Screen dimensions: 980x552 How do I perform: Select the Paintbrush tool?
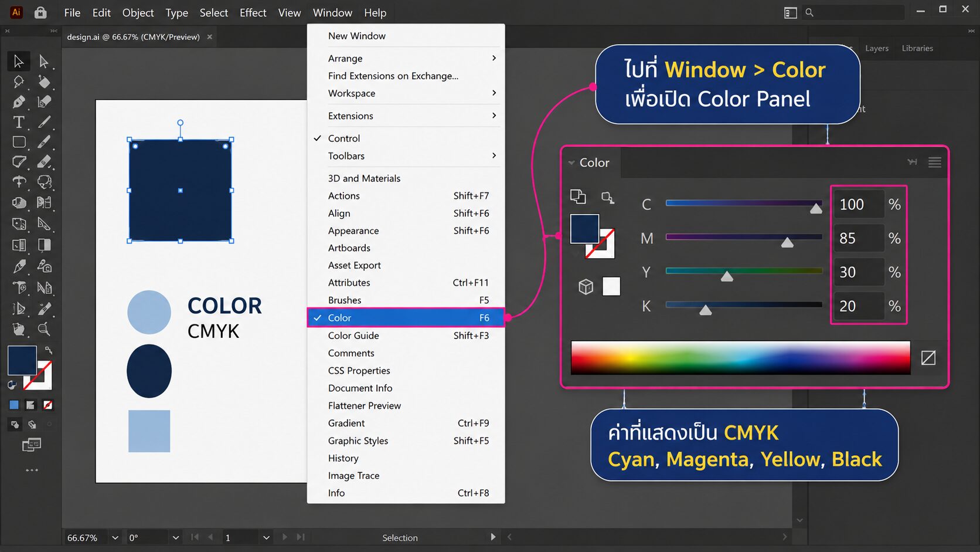coord(44,142)
